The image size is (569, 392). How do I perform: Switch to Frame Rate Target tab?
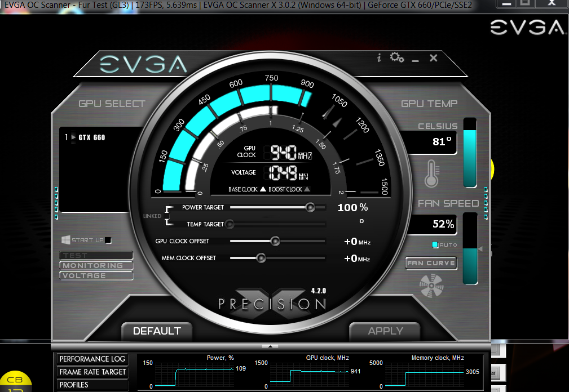92,372
